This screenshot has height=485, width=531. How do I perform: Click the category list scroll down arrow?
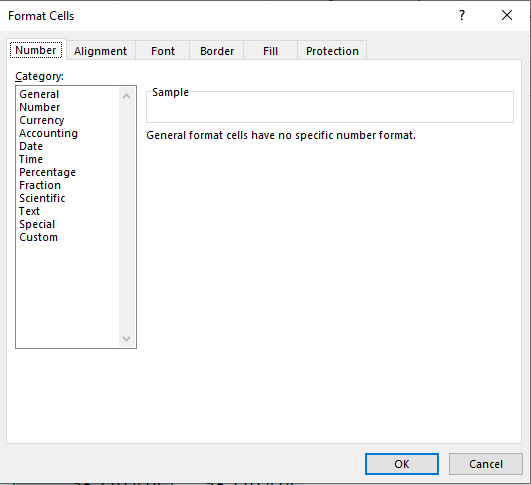127,338
